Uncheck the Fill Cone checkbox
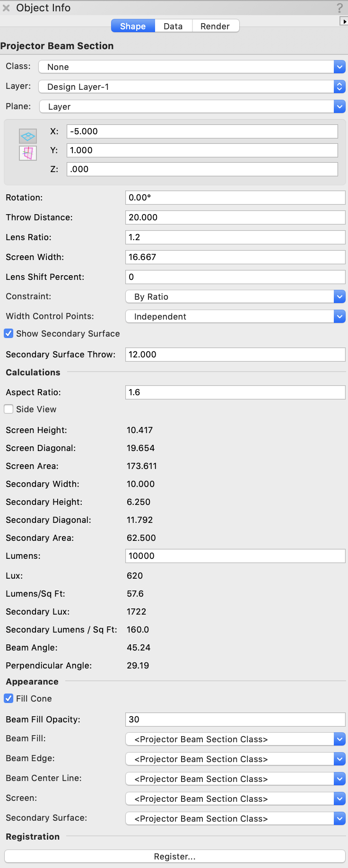Image resolution: width=348 pixels, height=868 pixels. [x=9, y=699]
